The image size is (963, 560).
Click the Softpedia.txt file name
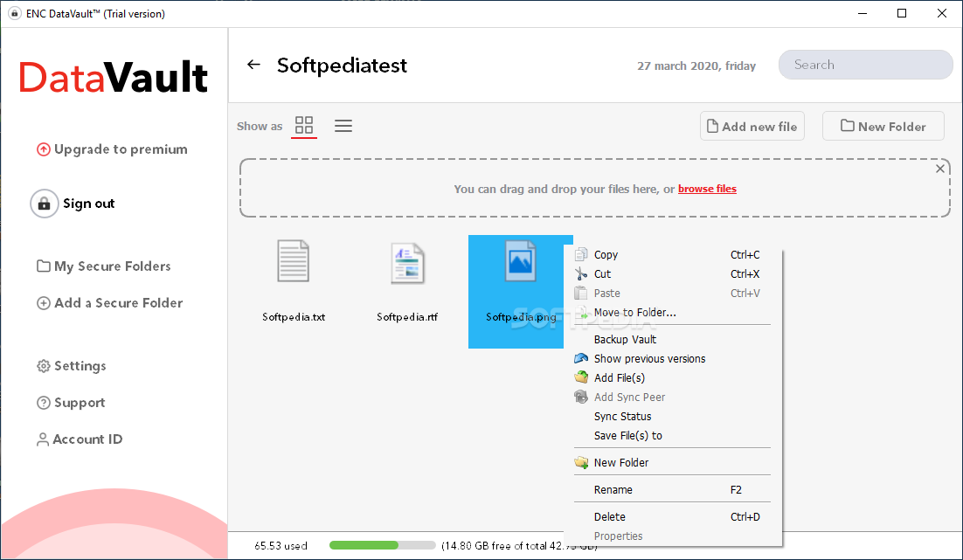[x=294, y=317]
